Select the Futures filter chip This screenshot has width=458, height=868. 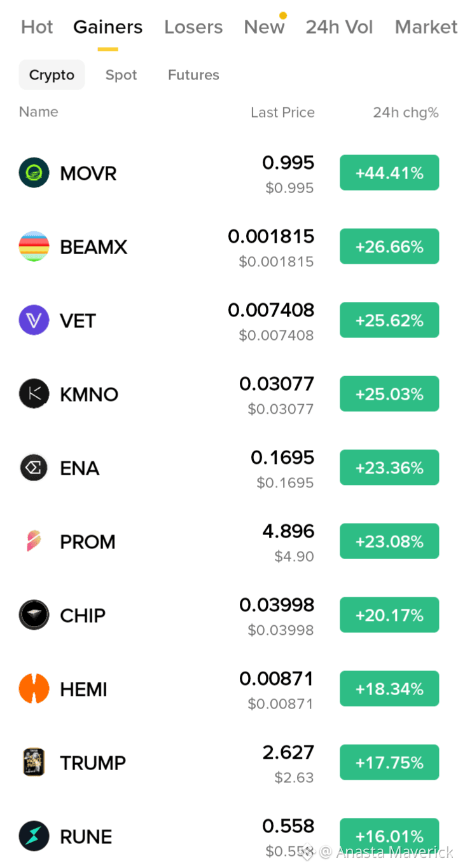click(x=193, y=75)
